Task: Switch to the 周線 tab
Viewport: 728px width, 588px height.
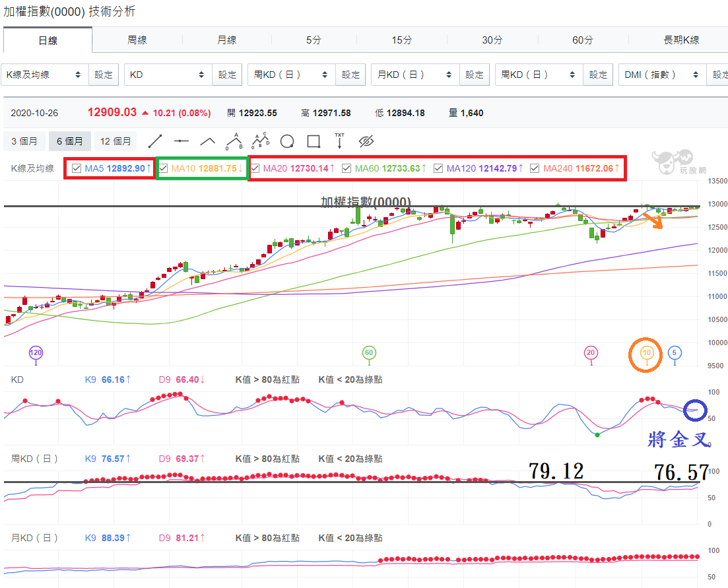Action: [x=137, y=40]
